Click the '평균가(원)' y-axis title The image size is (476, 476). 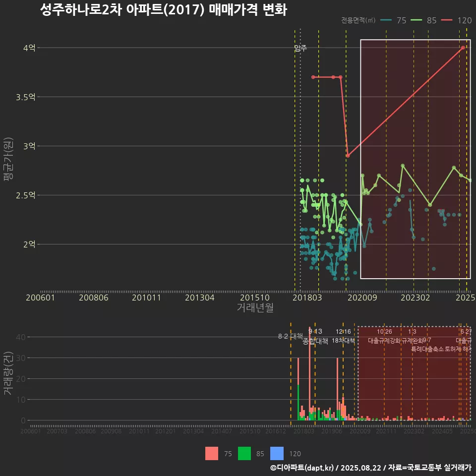click(x=8, y=159)
